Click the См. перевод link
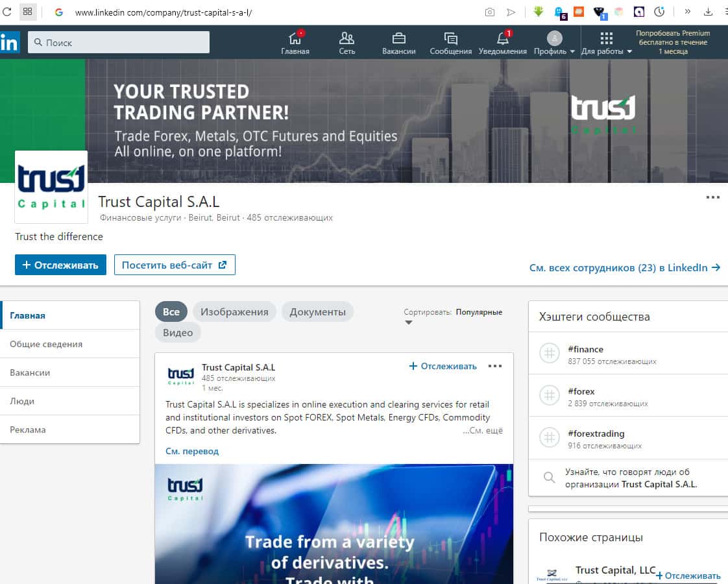Viewport: 728px width, 584px height. [192, 451]
